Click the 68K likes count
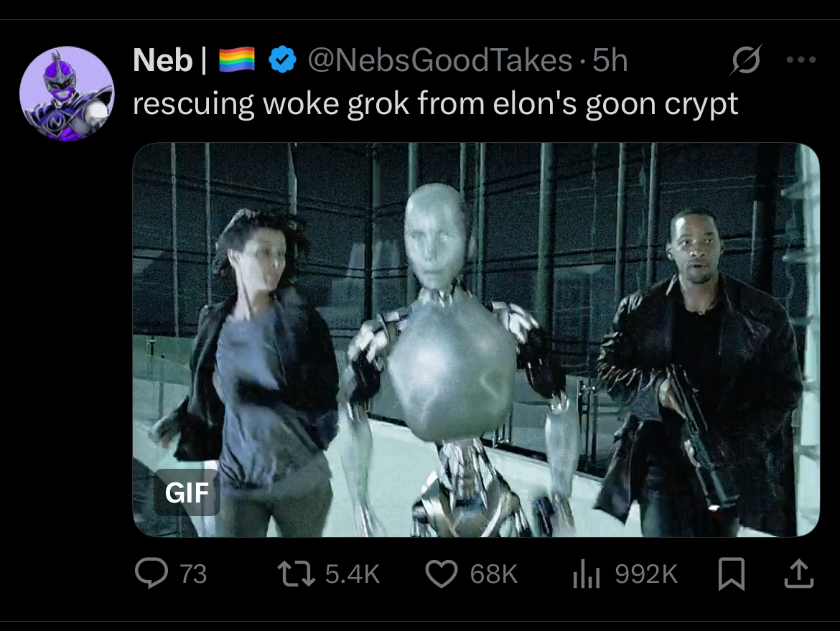The width and height of the screenshot is (840, 631). 493,574
